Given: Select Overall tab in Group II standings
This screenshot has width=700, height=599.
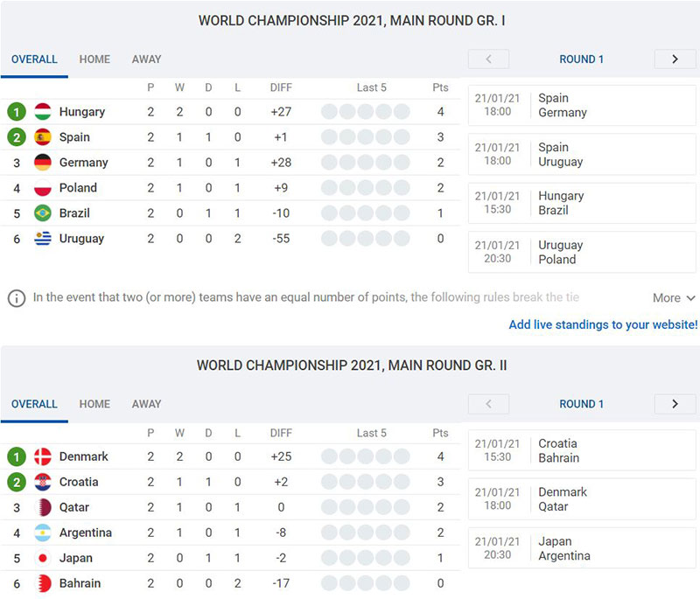Looking at the screenshot, I should click(x=34, y=404).
